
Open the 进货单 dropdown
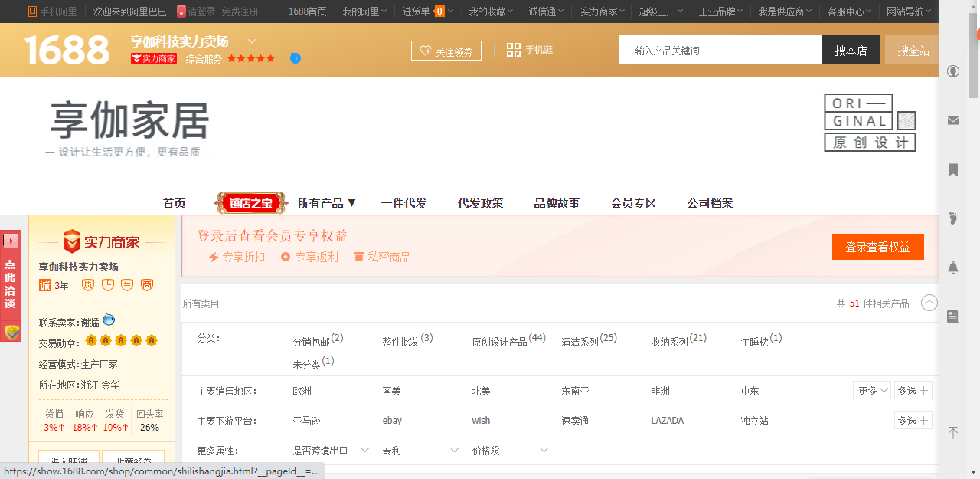point(427,11)
